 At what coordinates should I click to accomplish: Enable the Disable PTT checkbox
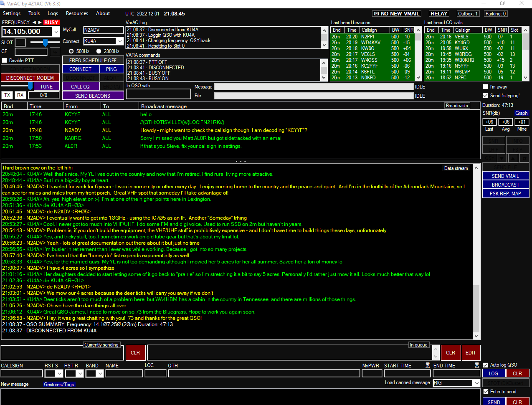coord(5,61)
